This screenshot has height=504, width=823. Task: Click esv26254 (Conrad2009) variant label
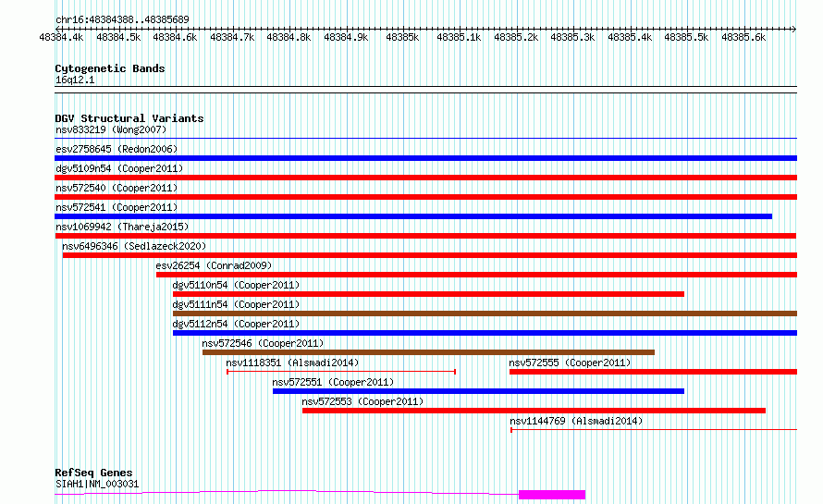[215, 265]
